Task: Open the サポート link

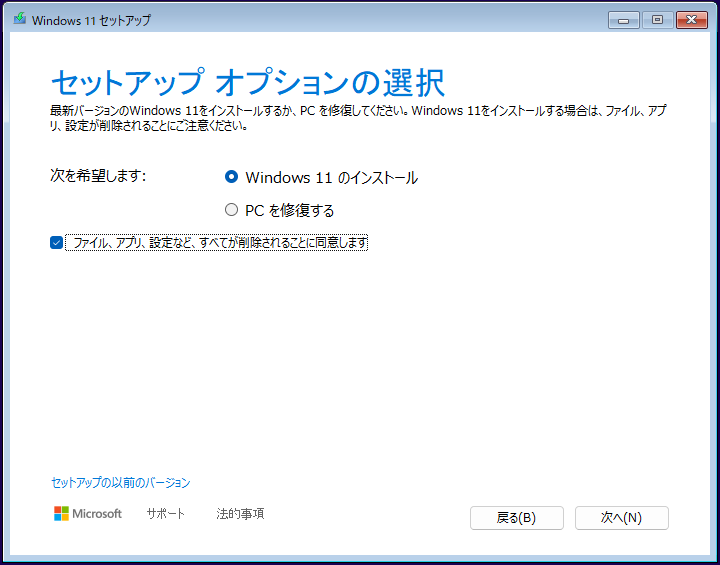Action: [166, 514]
